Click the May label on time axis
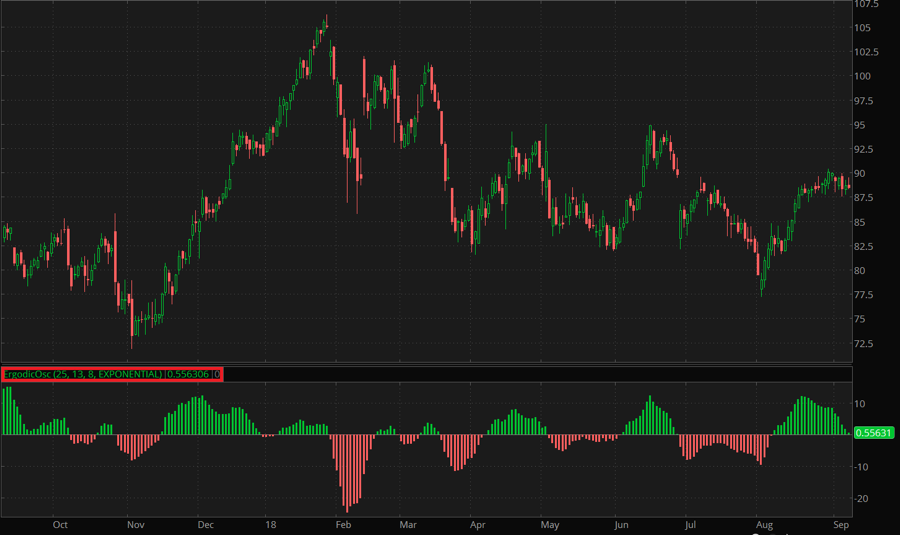 (x=549, y=523)
